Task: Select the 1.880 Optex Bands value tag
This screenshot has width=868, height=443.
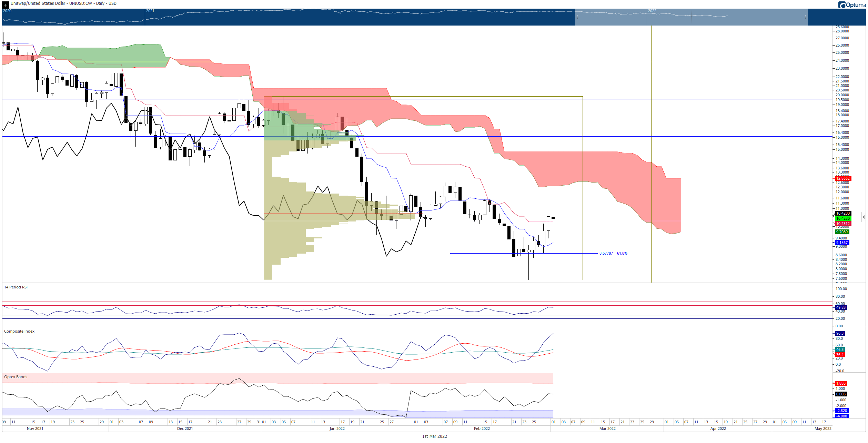Action: pos(841,383)
